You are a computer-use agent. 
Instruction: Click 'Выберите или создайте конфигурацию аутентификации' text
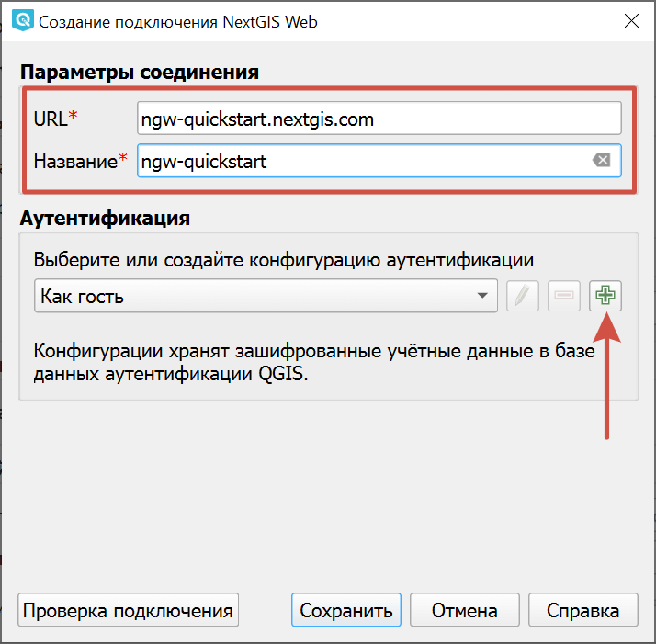284,260
